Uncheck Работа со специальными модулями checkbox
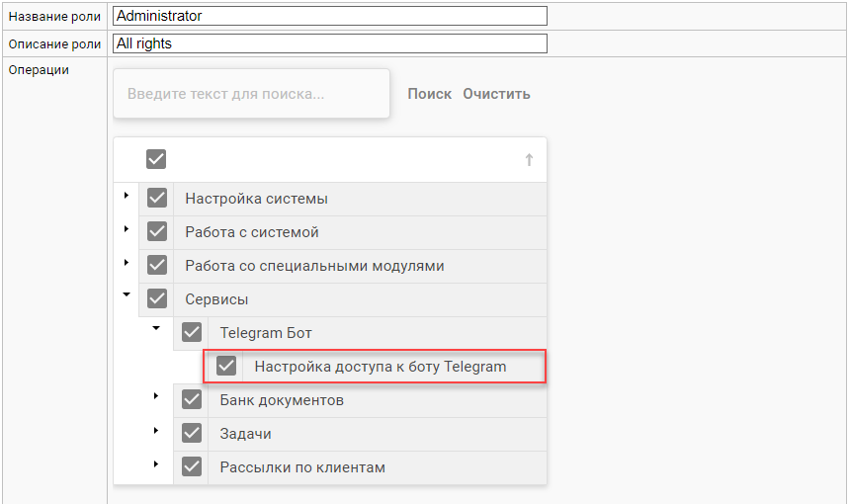 pos(156,266)
